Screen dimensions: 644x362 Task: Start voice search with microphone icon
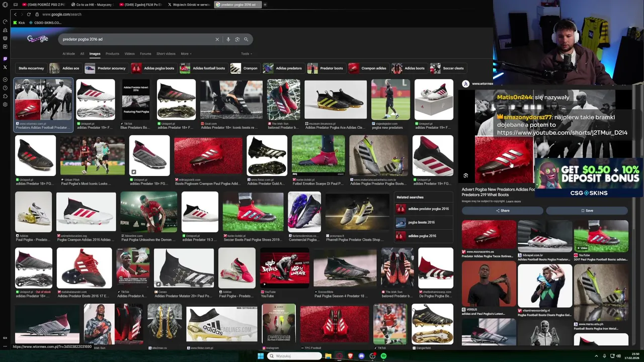coord(228,39)
